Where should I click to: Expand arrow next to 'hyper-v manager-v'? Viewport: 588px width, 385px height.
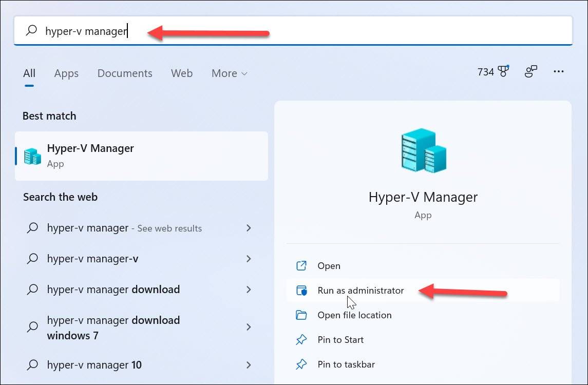pyautogui.click(x=248, y=259)
